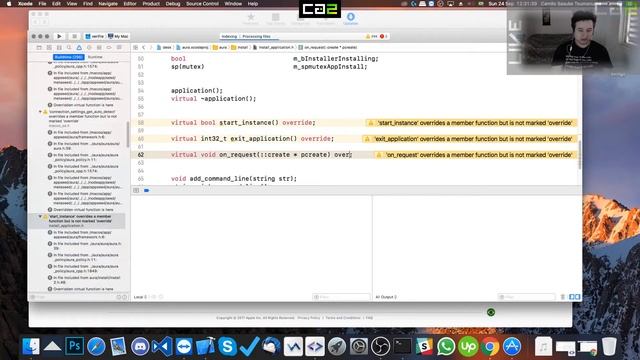Viewport: 640px width, 360px height.
Task: Place cursor on line 65 add_command_line
Action: 233,179
